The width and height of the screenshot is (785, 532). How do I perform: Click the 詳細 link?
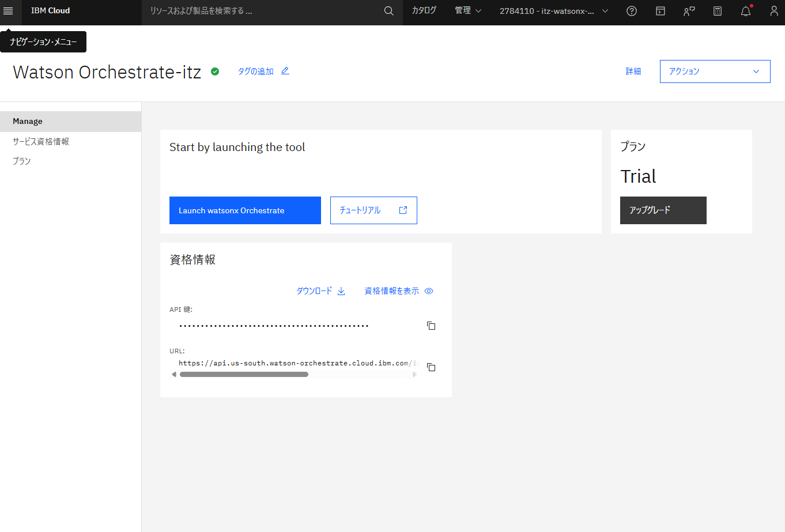click(633, 71)
